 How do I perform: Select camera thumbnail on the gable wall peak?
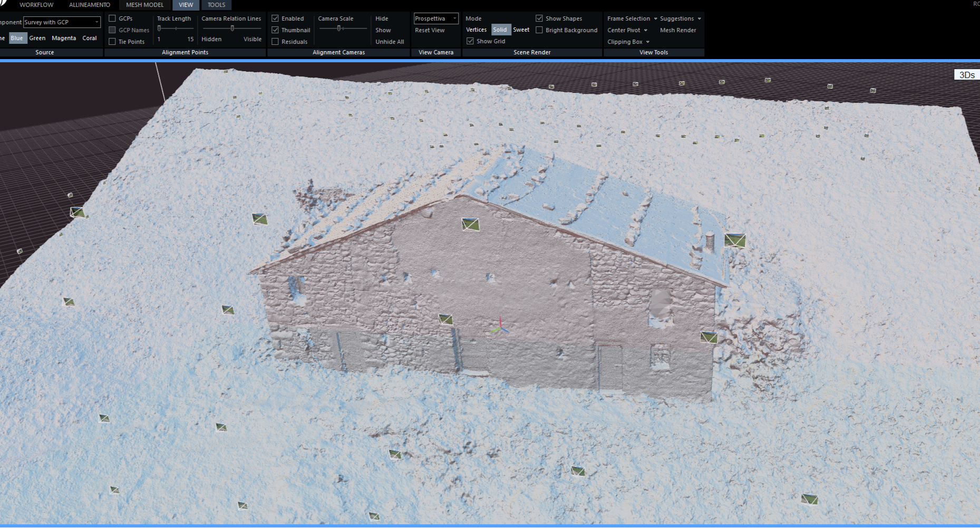[470, 225]
